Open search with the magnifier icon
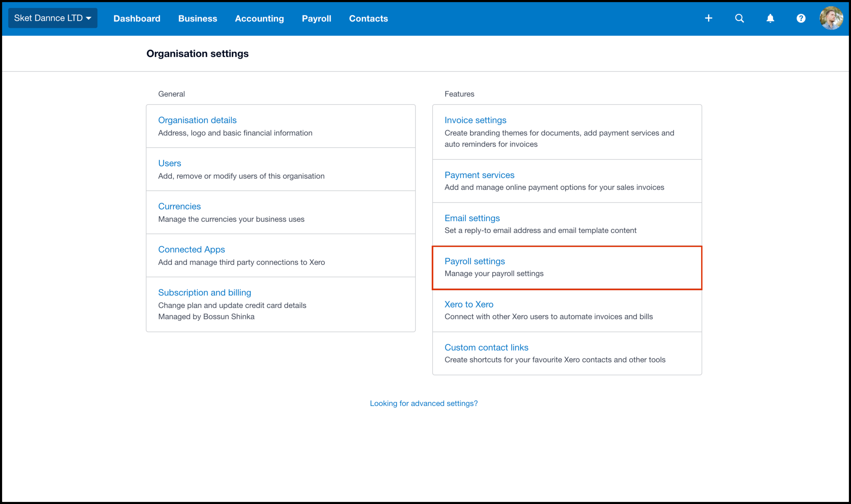This screenshot has height=504, width=851. pos(739,18)
